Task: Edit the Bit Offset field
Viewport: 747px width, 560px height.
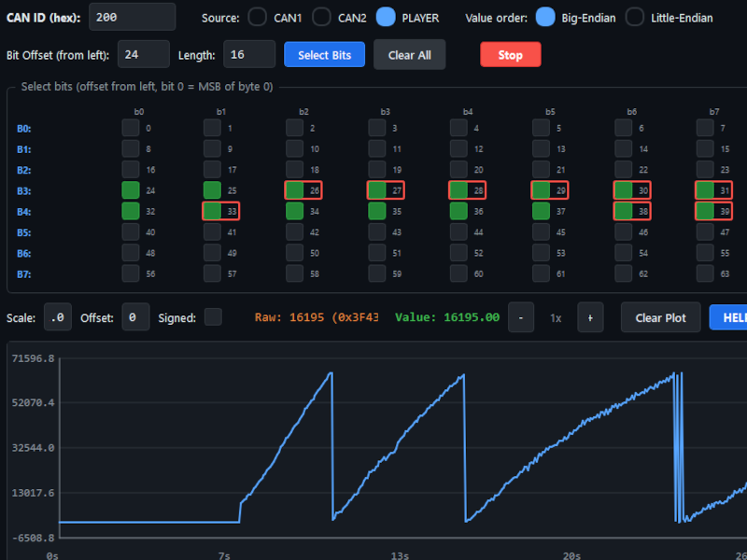Action: 143,55
